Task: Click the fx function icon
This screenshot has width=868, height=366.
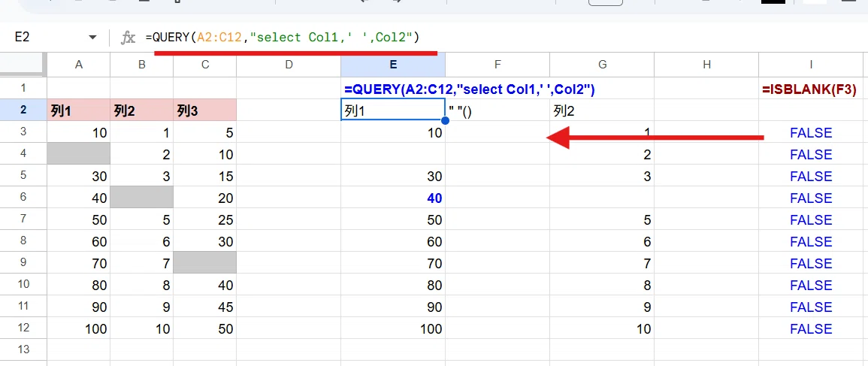Action: tap(129, 38)
